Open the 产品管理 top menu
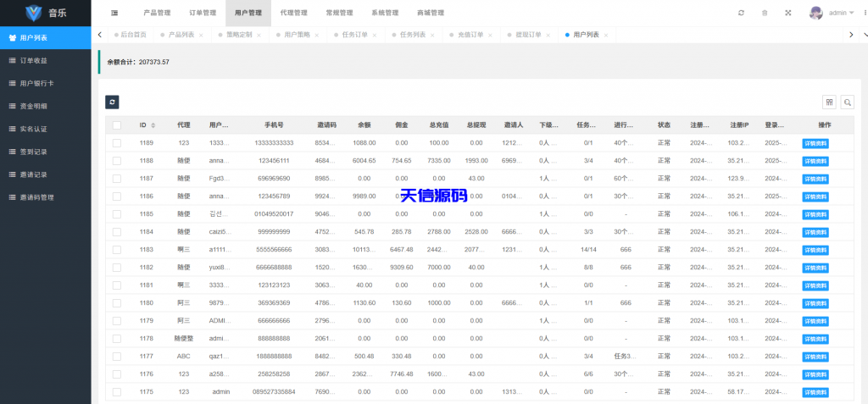The image size is (868, 404). tap(157, 13)
